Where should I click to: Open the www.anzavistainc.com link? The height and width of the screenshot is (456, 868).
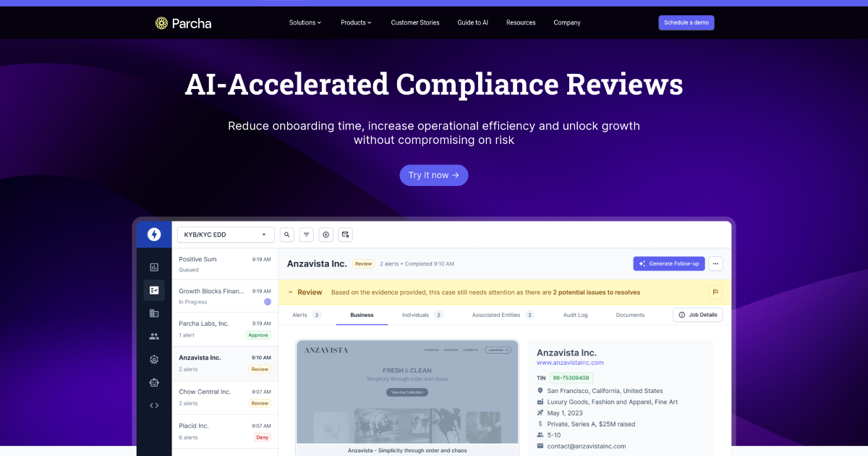click(x=570, y=363)
